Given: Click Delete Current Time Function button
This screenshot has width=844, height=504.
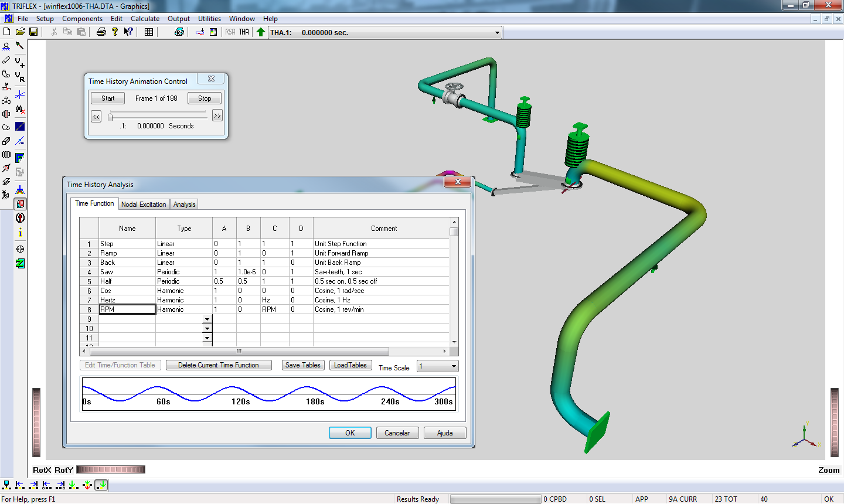Looking at the screenshot, I should [219, 365].
